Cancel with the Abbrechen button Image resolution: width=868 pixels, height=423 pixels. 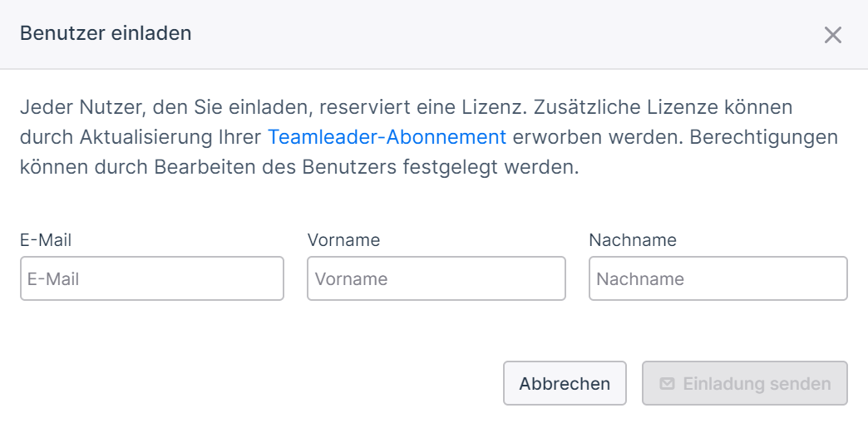(565, 383)
